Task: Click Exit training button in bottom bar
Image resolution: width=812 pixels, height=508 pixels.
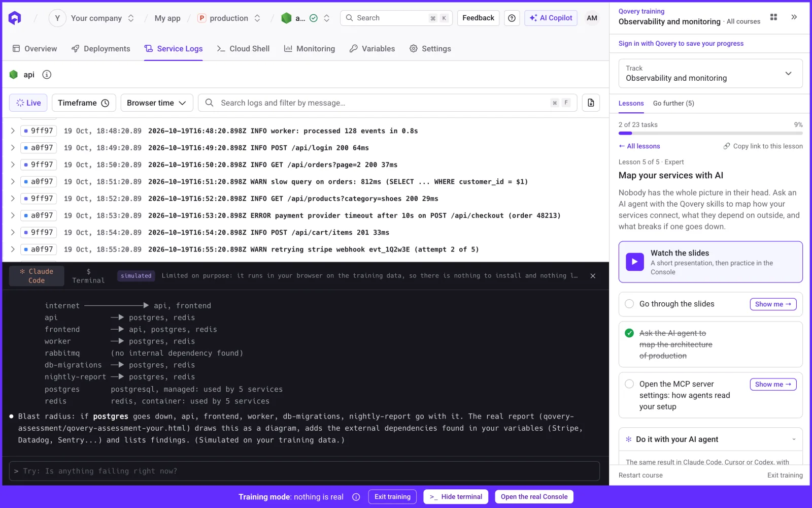Action: tap(392, 497)
